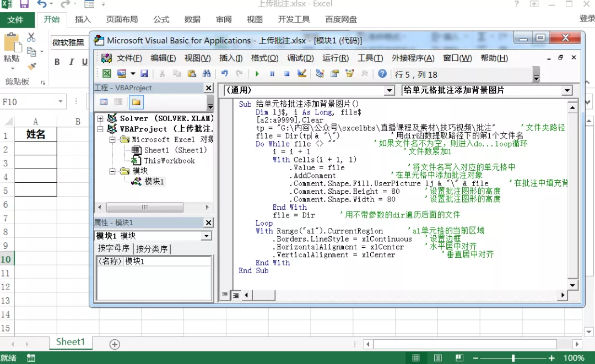Select Page Layout view in status bar
This screenshot has height=364, width=595.
coord(437,358)
